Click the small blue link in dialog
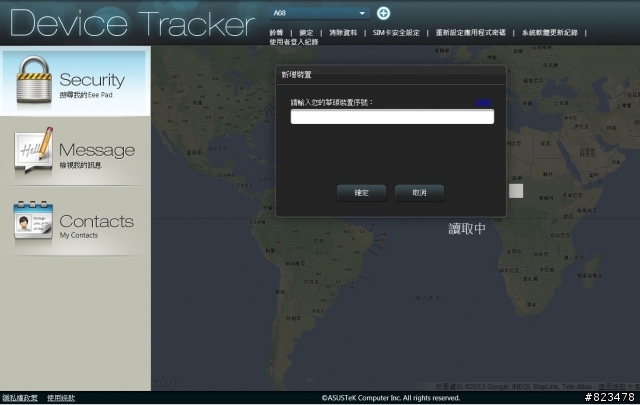 (484, 102)
